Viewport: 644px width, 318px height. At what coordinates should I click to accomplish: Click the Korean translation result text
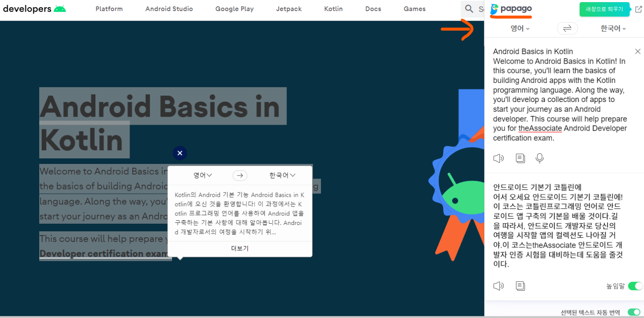(559, 225)
